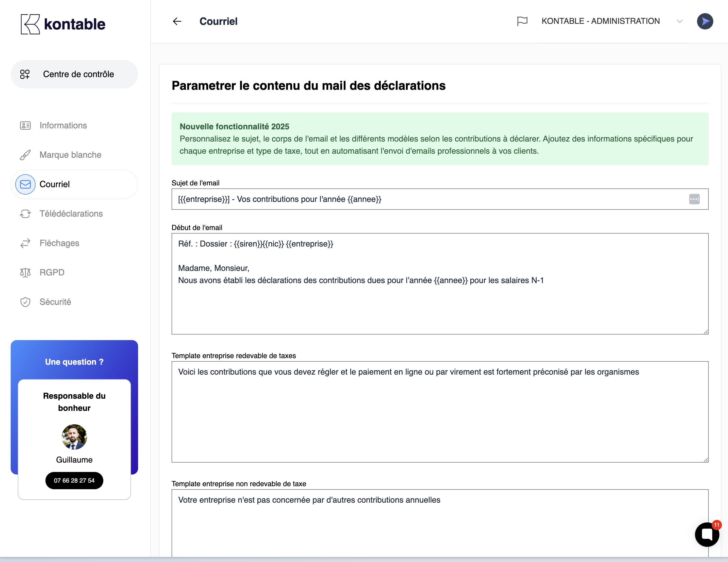Click Guillaume's profile photo
728x562 pixels.
tap(74, 437)
